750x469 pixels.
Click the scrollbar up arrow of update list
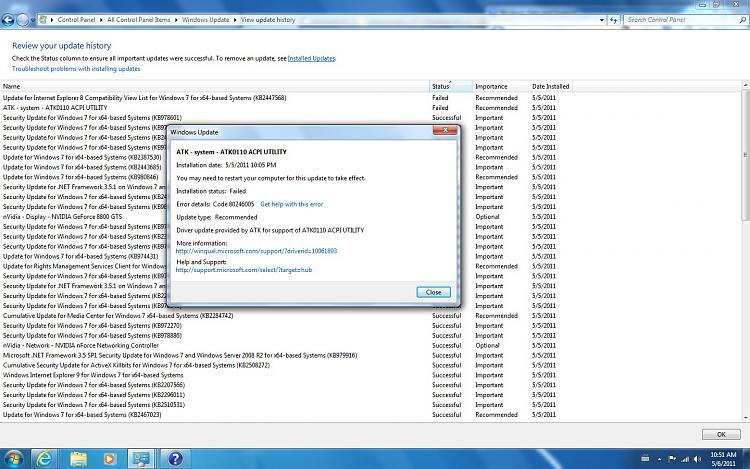point(745,86)
